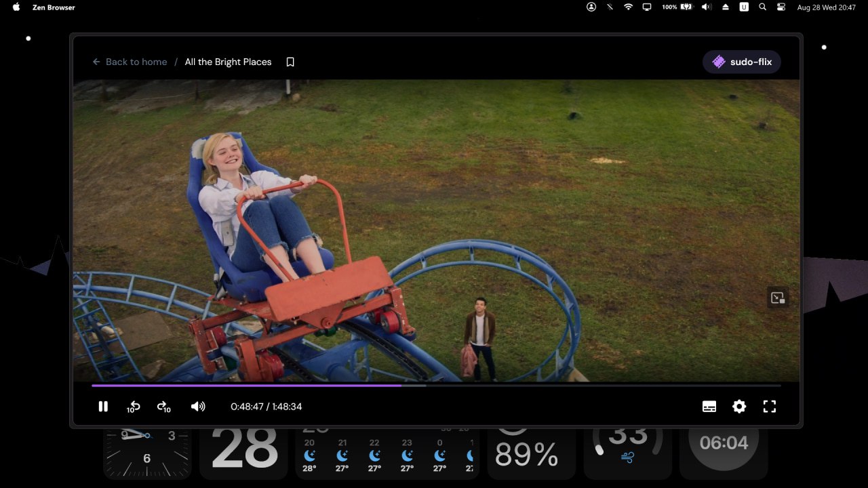Click the eject icon in menu bar
The width and height of the screenshot is (868, 488).
tap(725, 7)
